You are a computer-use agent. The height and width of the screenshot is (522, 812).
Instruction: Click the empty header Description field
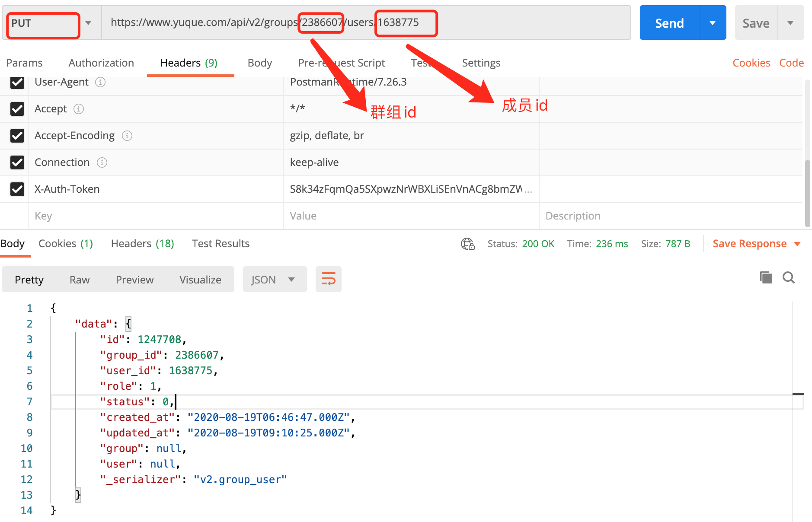pyautogui.click(x=671, y=216)
